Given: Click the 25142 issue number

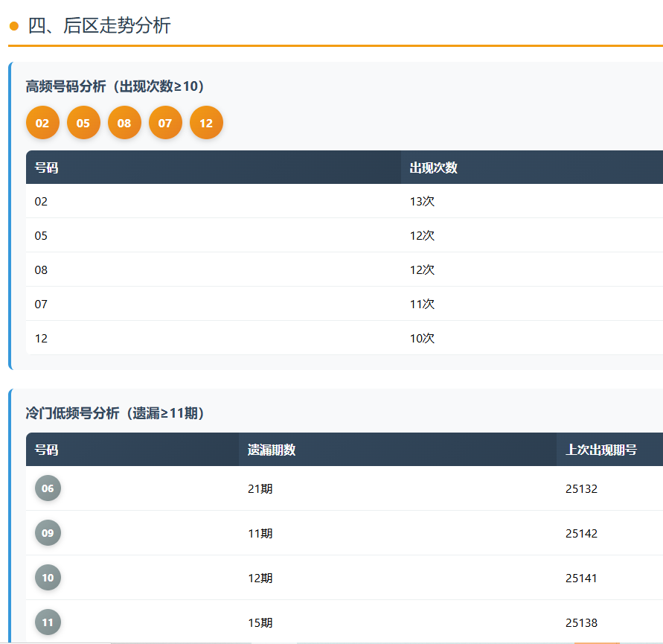Looking at the screenshot, I should click(581, 534).
